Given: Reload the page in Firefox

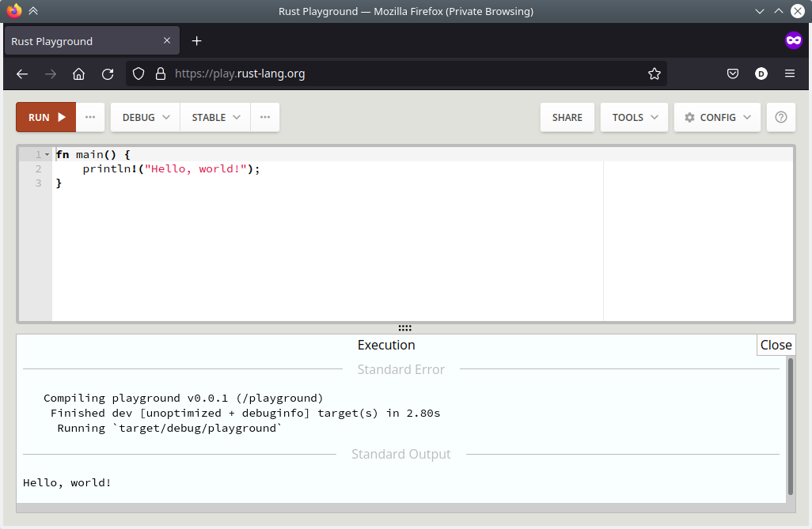Looking at the screenshot, I should 108,74.
